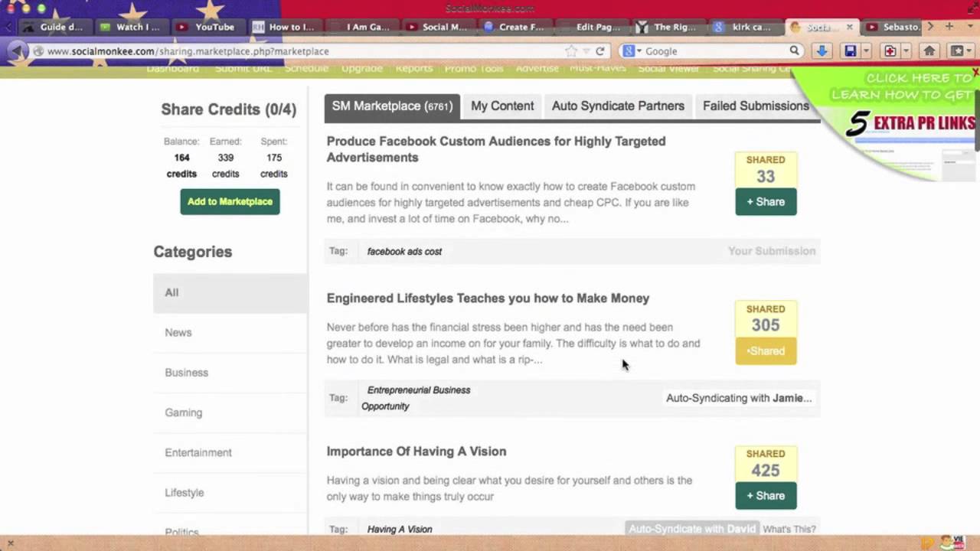Go to the browser home page icon
Viewport: 980px width, 551px height.
pos(929,51)
